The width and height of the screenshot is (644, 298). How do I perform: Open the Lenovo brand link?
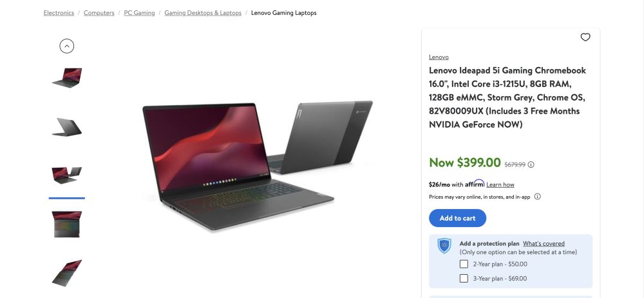click(439, 57)
